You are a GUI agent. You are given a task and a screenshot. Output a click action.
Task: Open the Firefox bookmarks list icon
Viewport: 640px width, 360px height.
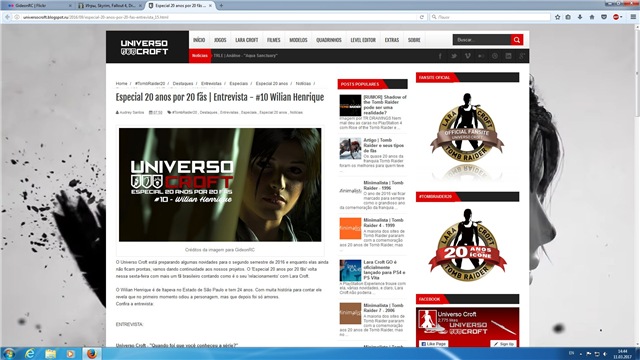pyautogui.click(x=568, y=17)
